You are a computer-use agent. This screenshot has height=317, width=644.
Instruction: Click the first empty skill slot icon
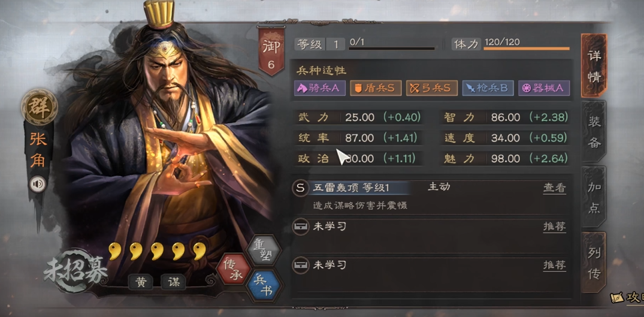click(x=301, y=227)
